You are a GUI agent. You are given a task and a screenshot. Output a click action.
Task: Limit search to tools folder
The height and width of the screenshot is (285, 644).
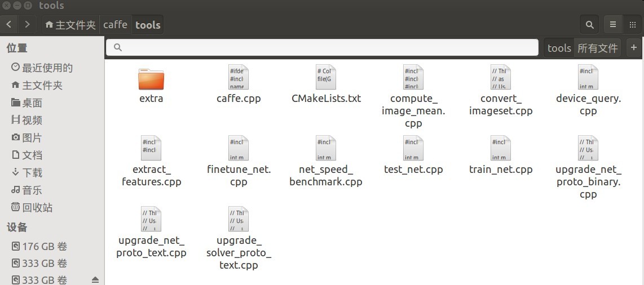(x=559, y=48)
